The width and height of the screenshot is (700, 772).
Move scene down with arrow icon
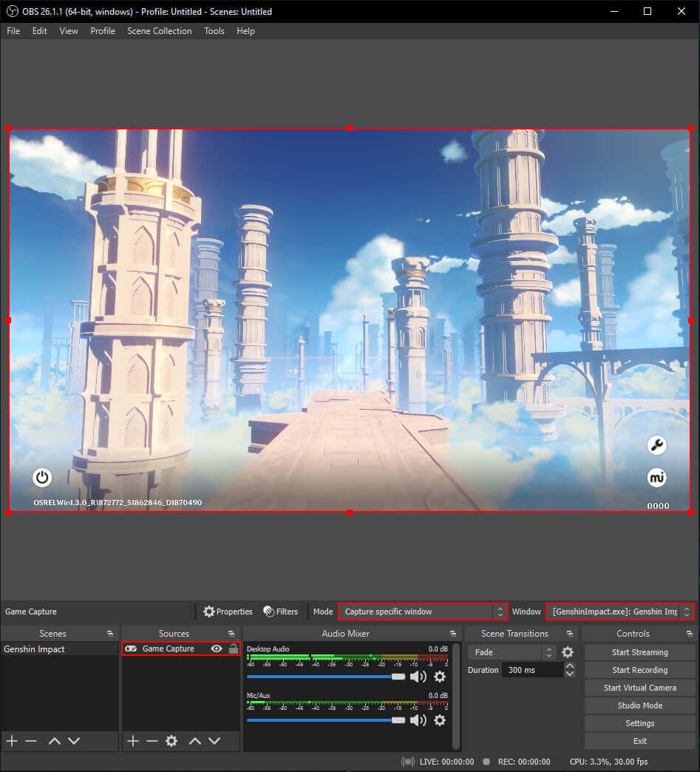tap(74, 741)
